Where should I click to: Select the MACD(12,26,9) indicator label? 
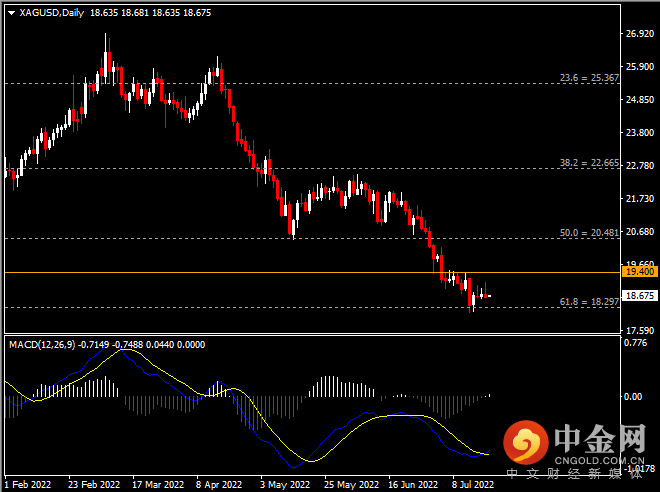pos(42,345)
